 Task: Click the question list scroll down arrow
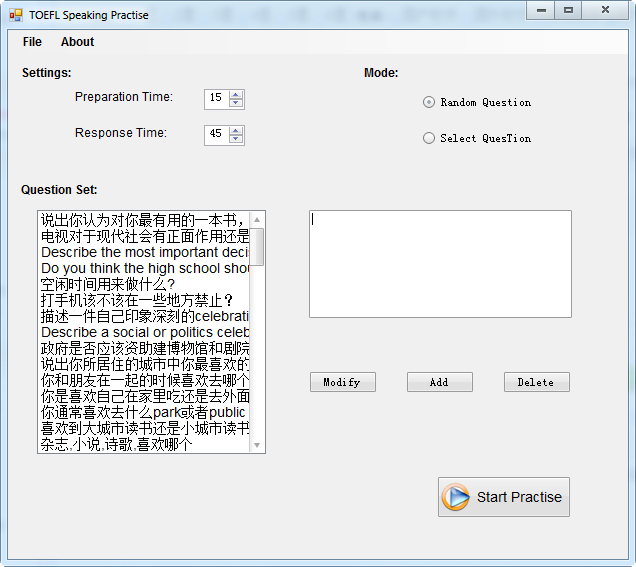pos(257,445)
